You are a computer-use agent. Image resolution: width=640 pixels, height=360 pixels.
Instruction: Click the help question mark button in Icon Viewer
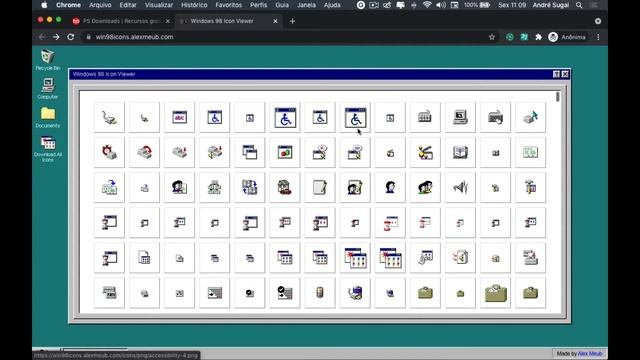[x=556, y=74]
